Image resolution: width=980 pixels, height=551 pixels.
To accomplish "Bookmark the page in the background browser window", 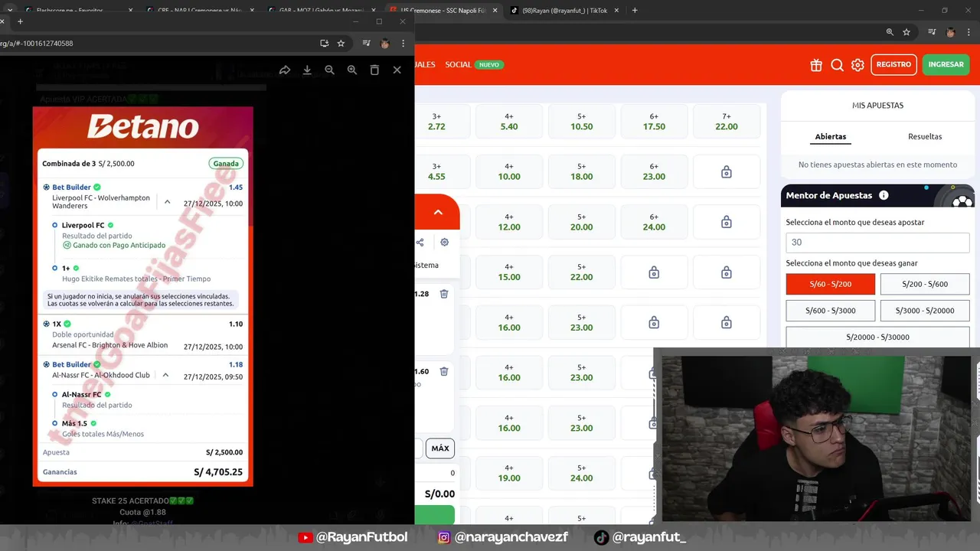I will tap(906, 32).
